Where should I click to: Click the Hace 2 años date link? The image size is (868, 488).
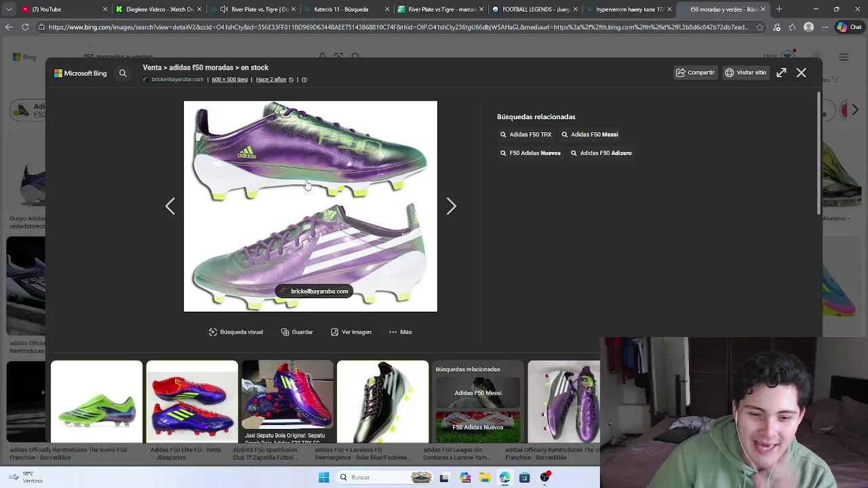point(271,80)
